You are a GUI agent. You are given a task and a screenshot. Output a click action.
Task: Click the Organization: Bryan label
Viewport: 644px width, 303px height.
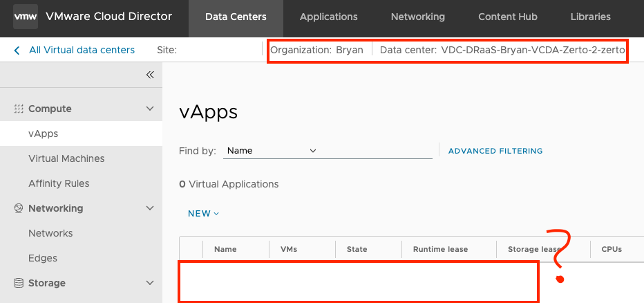(x=316, y=50)
